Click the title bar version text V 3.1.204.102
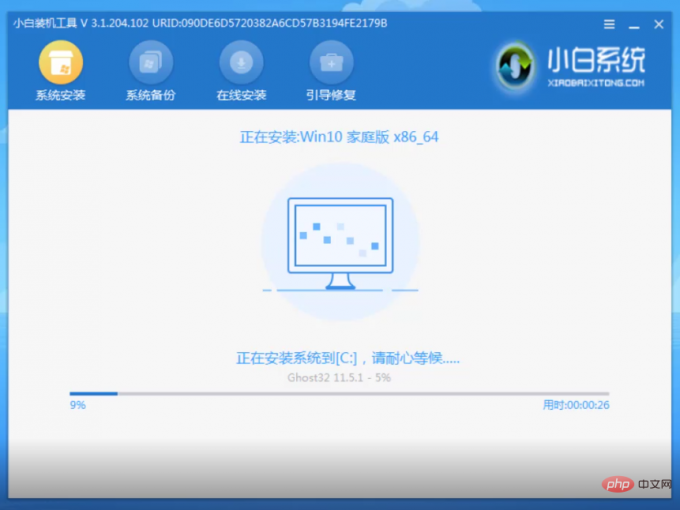 pyautogui.click(x=114, y=23)
